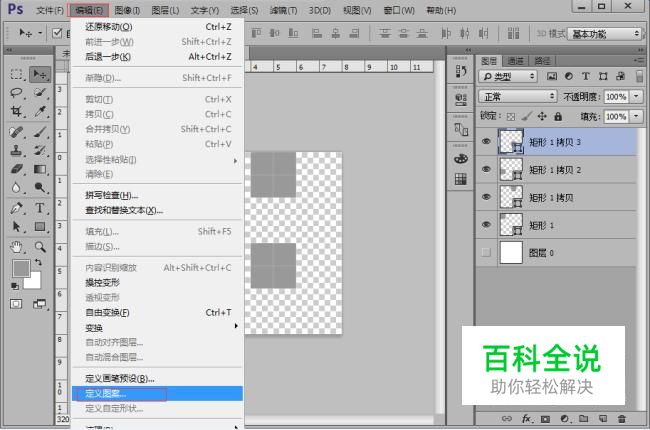650x430 pixels.
Task: Select the Brush tool
Action: tap(40, 132)
